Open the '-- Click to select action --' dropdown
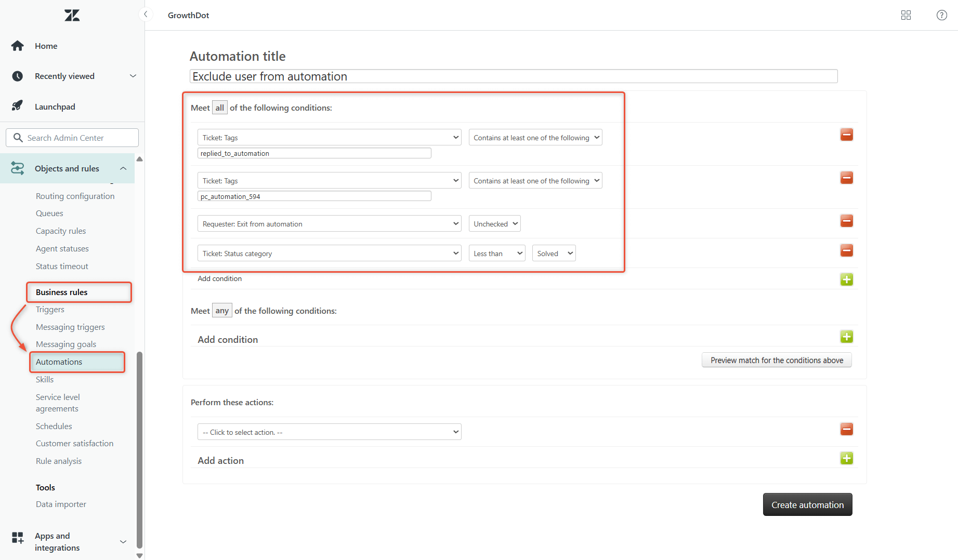The image size is (958, 560). (329, 432)
